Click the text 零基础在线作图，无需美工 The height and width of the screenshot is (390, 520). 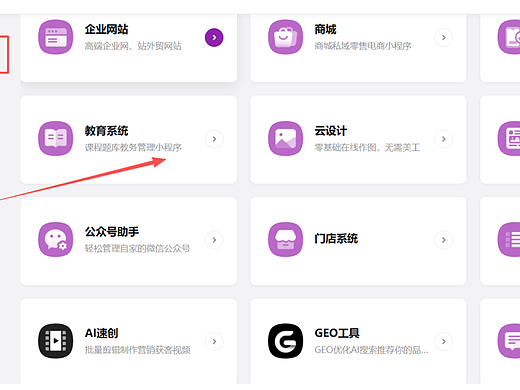coord(367,147)
